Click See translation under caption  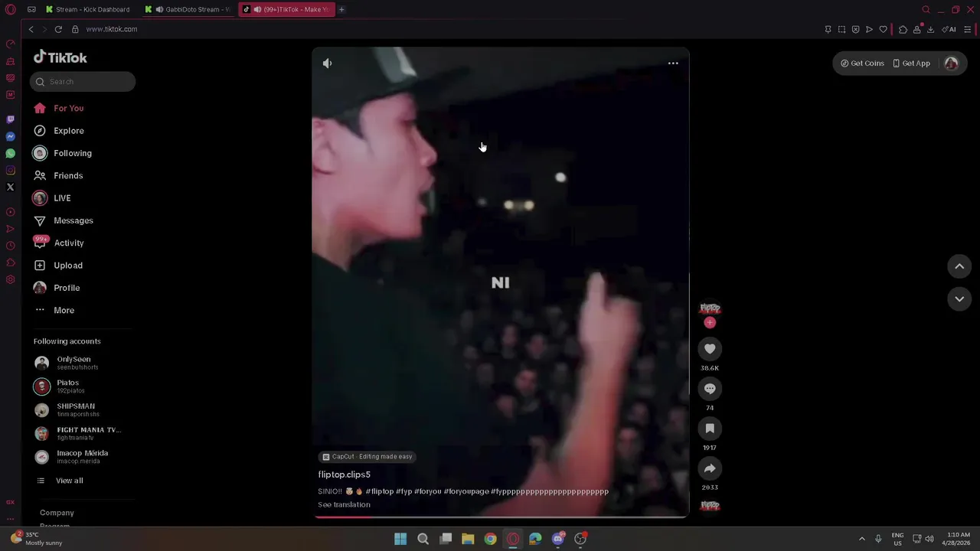tap(344, 504)
